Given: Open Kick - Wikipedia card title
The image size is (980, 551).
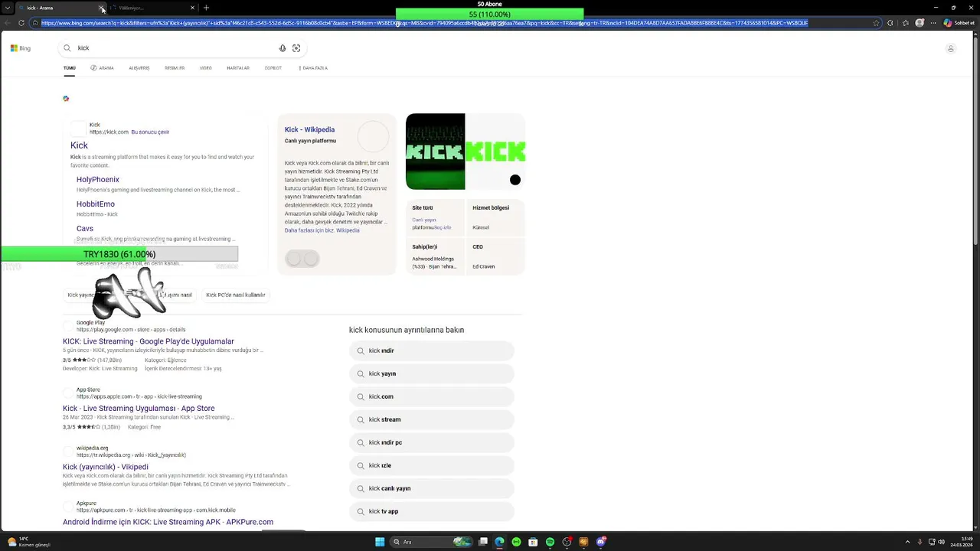Looking at the screenshot, I should (x=309, y=129).
